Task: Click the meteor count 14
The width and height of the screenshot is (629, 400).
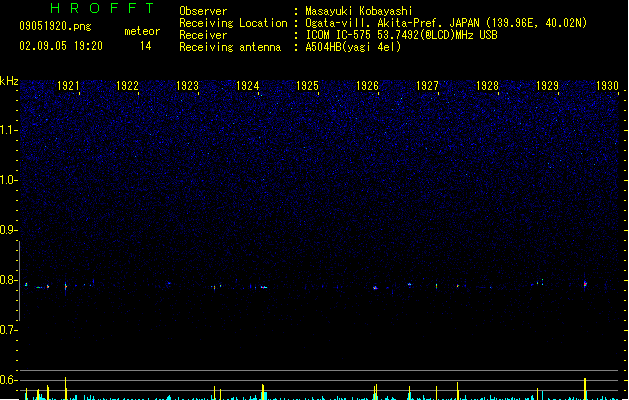Action: tap(146, 46)
